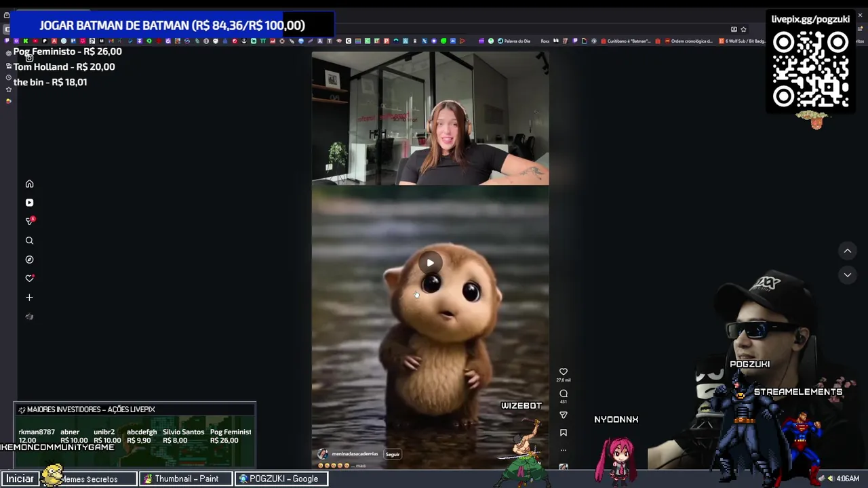Open reel comments bubble icon
The height and width of the screenshot is (488, 868).
[x=564, y=394]
